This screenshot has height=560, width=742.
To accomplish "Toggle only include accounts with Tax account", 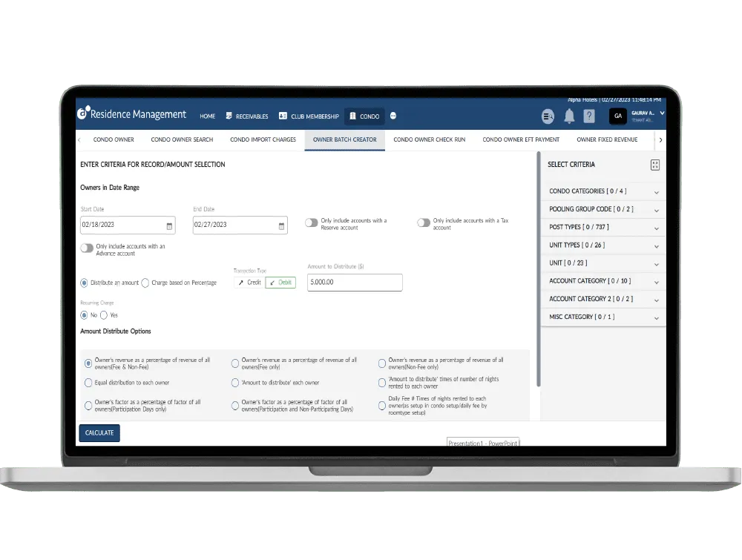I will (x=424, y=223).
